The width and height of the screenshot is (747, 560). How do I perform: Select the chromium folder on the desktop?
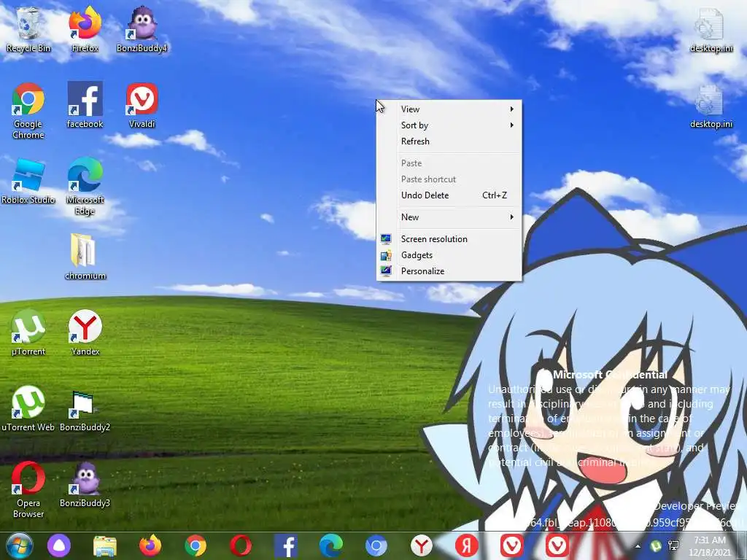click(85, 257)
